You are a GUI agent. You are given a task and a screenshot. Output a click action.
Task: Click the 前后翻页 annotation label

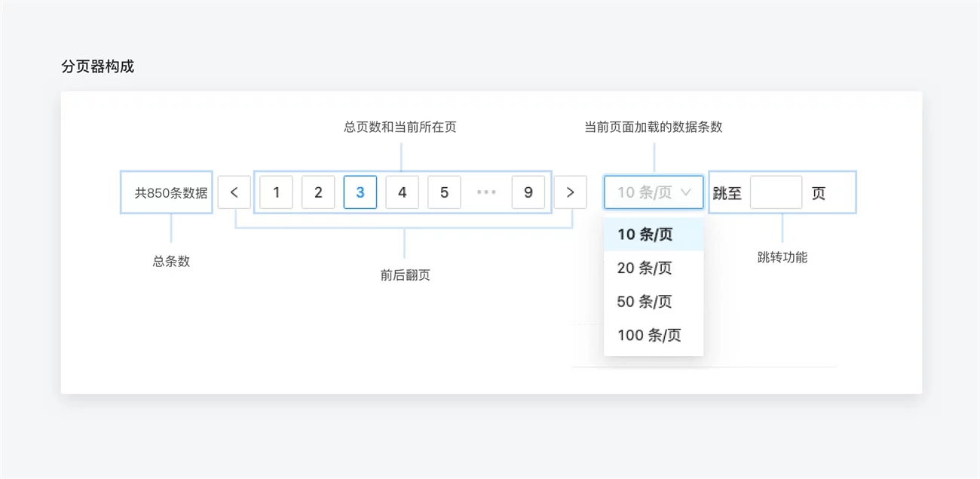[x=405, y=275]
